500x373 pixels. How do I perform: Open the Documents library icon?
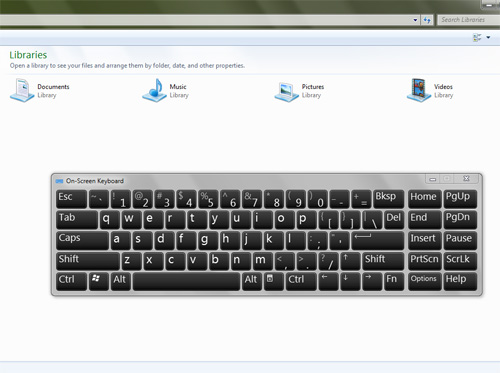pyautogui.click(x=22, y=90)
